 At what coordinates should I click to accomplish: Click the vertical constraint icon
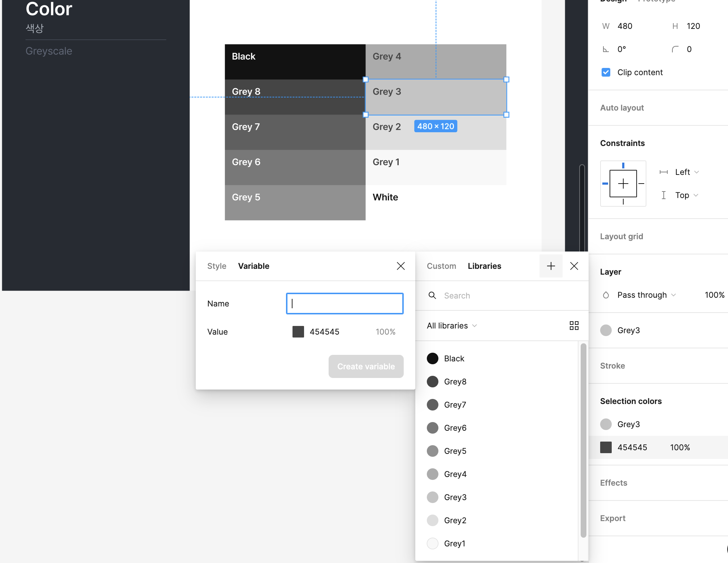click(x=664, y=195)
